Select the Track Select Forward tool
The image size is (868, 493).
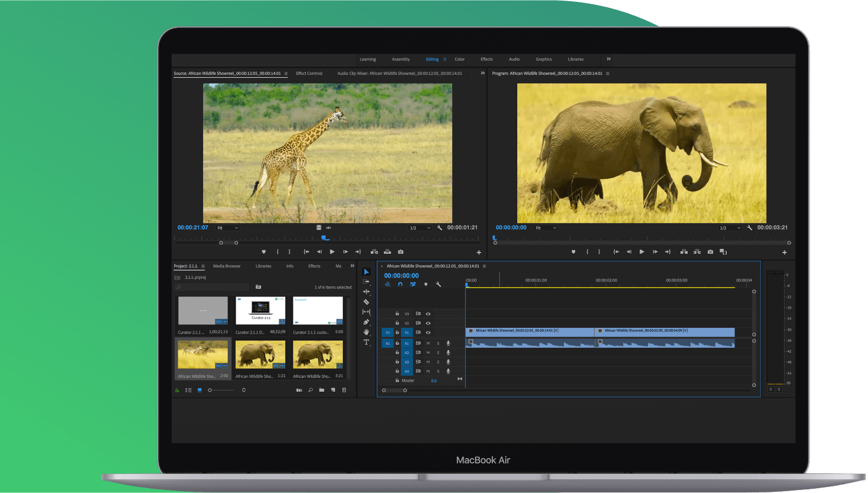click(x=366, y=281)
